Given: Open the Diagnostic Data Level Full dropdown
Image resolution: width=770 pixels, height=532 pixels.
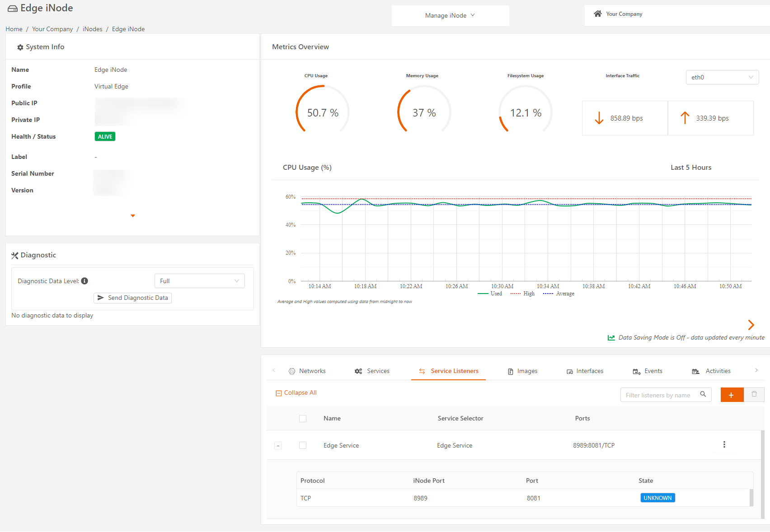Looking at the screenshot, I should (x=199, y=281).
